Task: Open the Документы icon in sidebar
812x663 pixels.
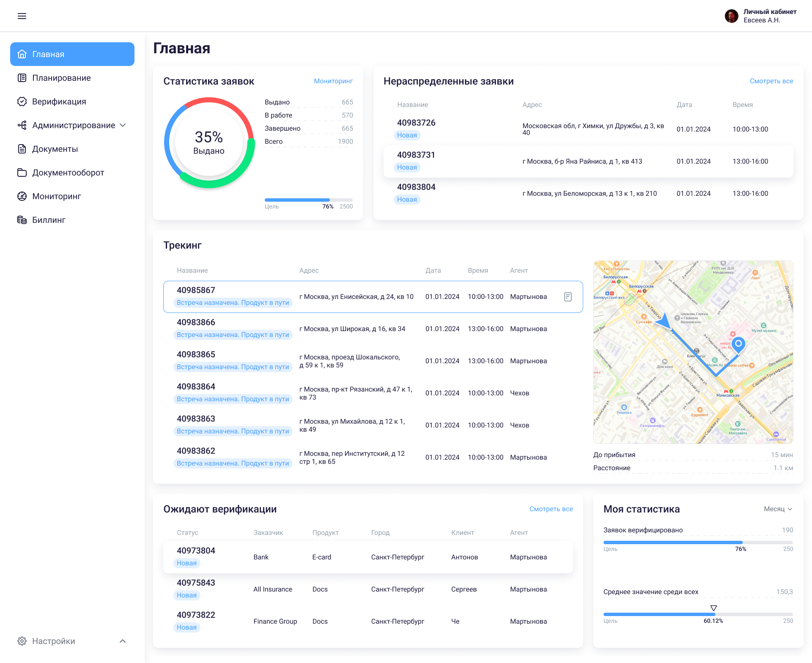Action: (22, 149)
